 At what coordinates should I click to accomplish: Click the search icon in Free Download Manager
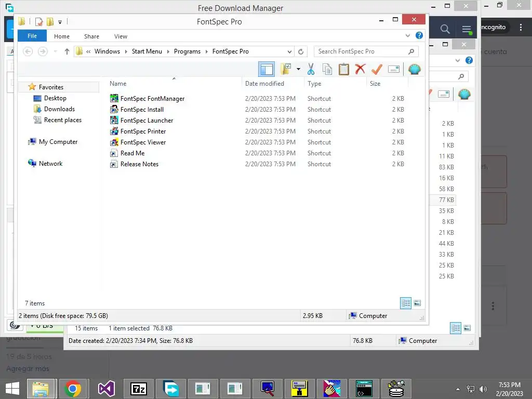coord(445,29)
